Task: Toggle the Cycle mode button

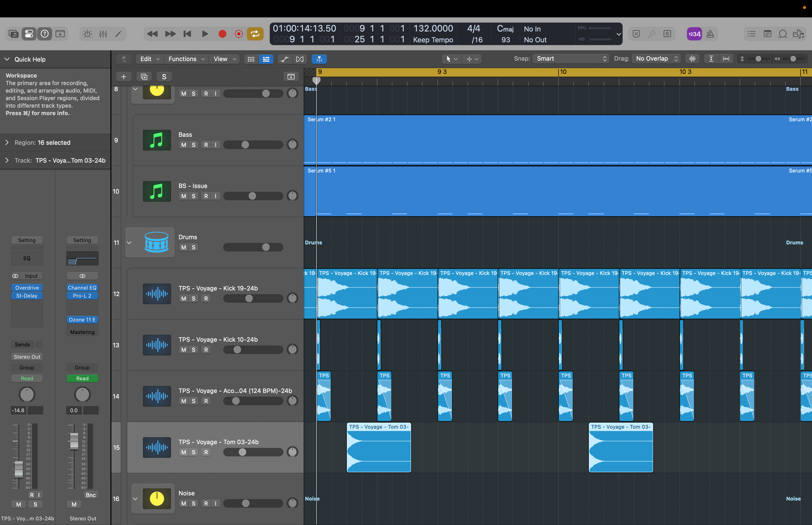Action: [255, 34]
